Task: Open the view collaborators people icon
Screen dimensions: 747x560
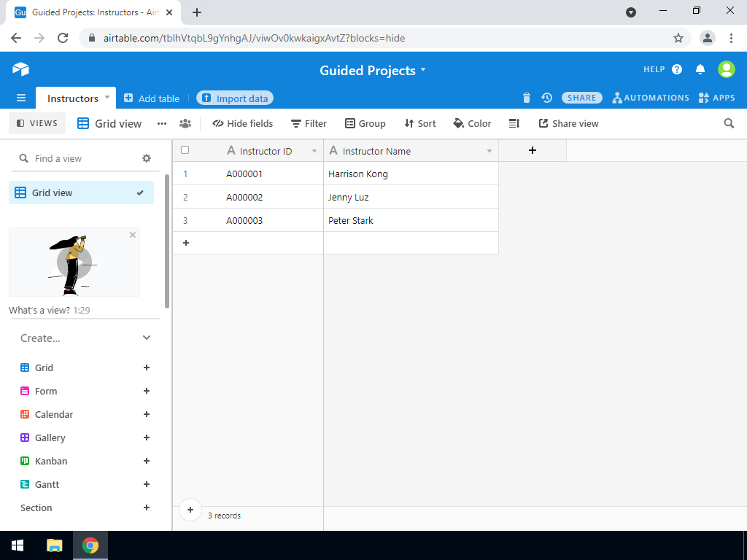Action: coord(185,123)
